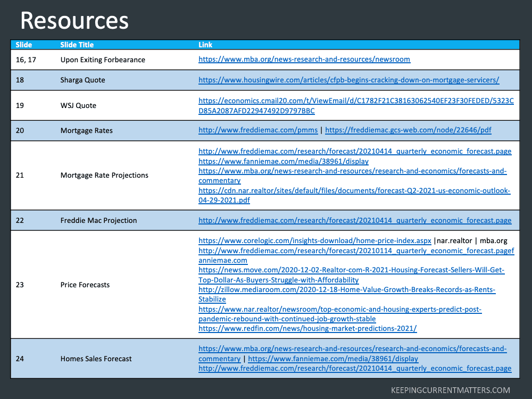Select the 'Sharga Quote' title cell
Viewport: 532px width, 399px height.
pyautogui.click(x=83, y=80)
